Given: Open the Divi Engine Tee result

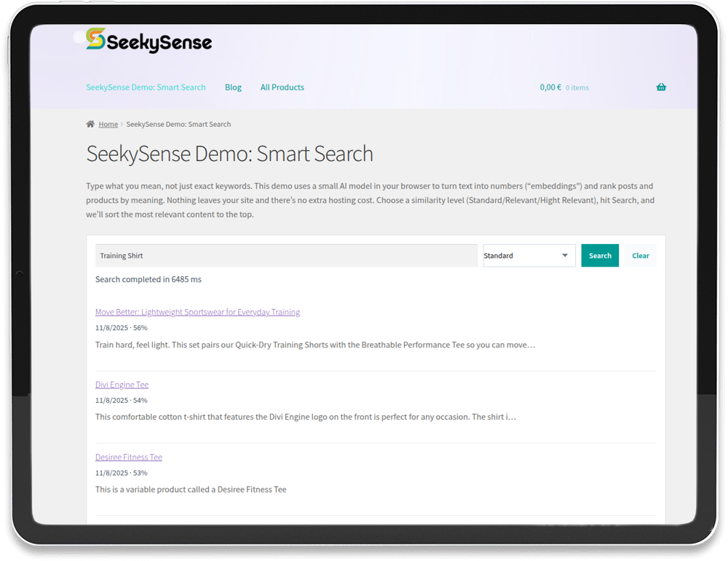Looking at the screenshot, I should click(122, 385).
